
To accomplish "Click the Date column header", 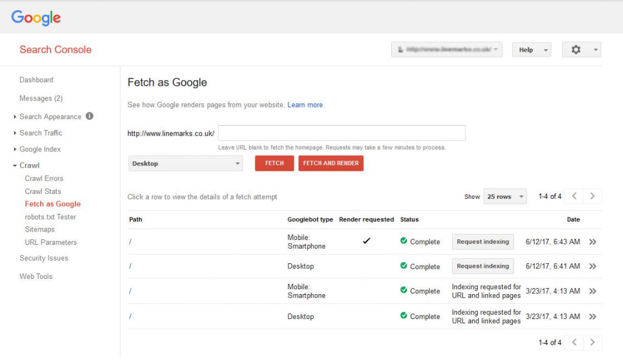I will (x=573, y=219).
